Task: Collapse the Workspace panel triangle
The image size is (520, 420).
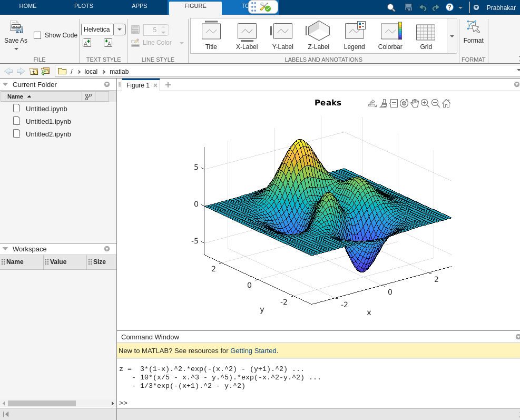Action: coord(5,249)
